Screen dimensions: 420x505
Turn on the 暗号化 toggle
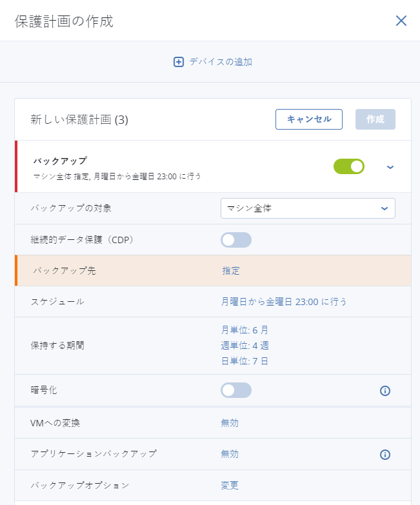236,390
